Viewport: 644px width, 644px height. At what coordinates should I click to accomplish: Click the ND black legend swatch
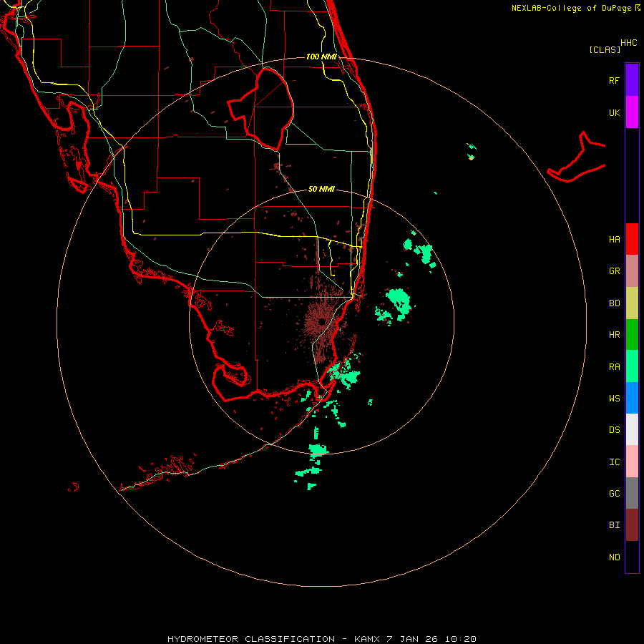tap(632, 557)
